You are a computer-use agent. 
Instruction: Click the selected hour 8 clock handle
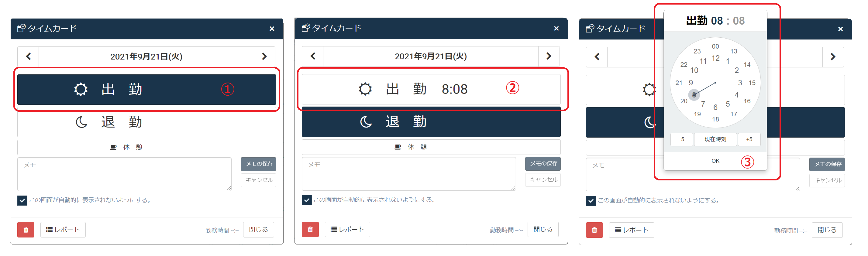coord(694,95)
